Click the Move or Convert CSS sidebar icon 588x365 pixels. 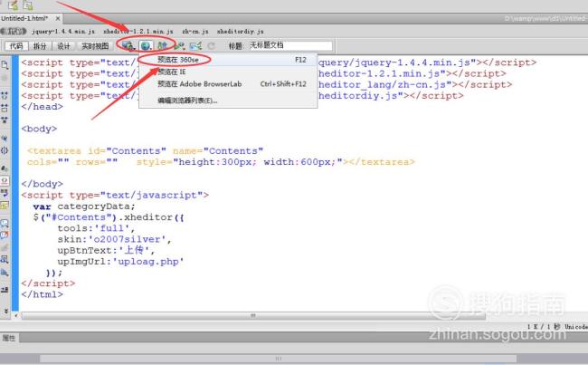pos(5,273)
